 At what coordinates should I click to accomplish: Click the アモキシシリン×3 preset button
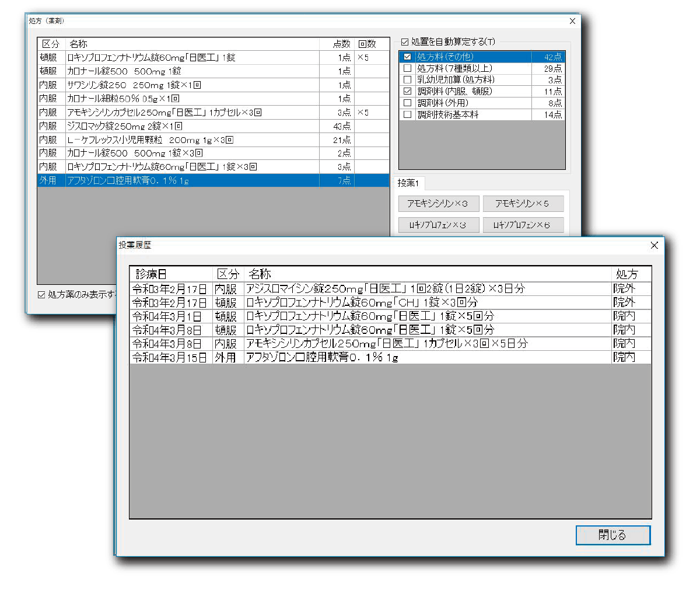click(x=438, y=204)
